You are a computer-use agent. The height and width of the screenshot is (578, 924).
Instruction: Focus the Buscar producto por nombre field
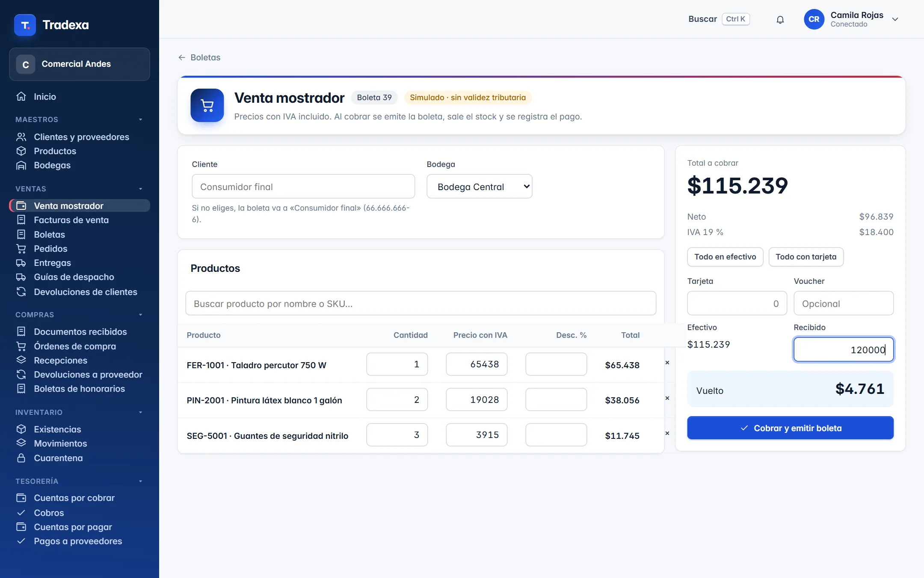421,303
